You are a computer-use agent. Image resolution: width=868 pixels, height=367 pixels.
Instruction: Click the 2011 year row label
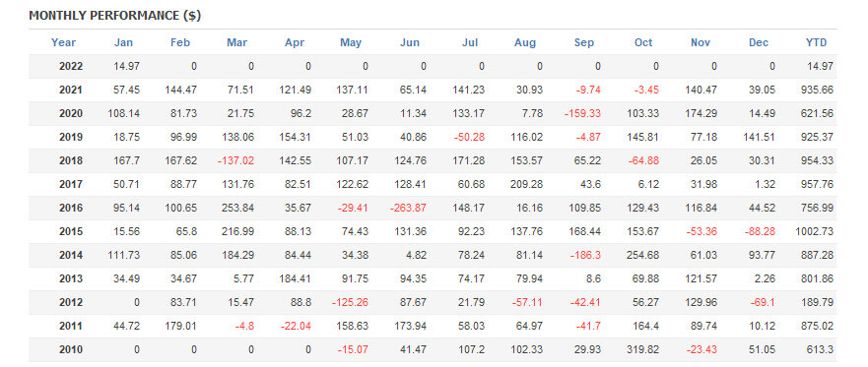(x=71, y=326)
